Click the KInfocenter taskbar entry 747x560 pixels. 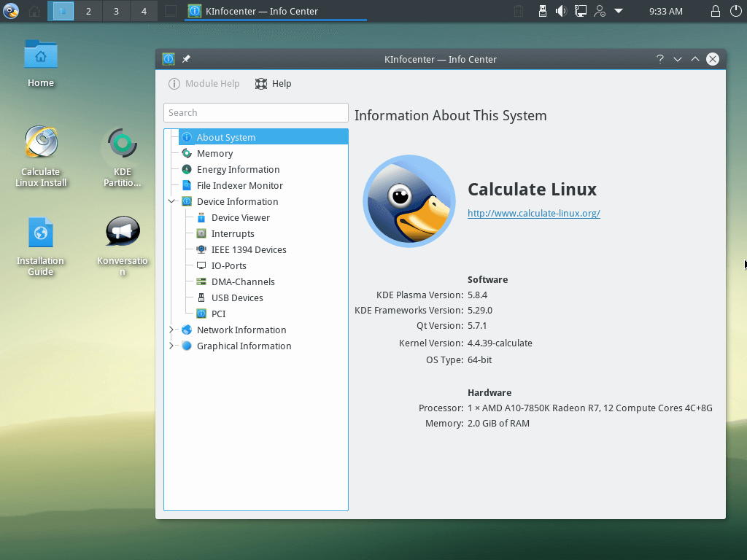point(275,11)
